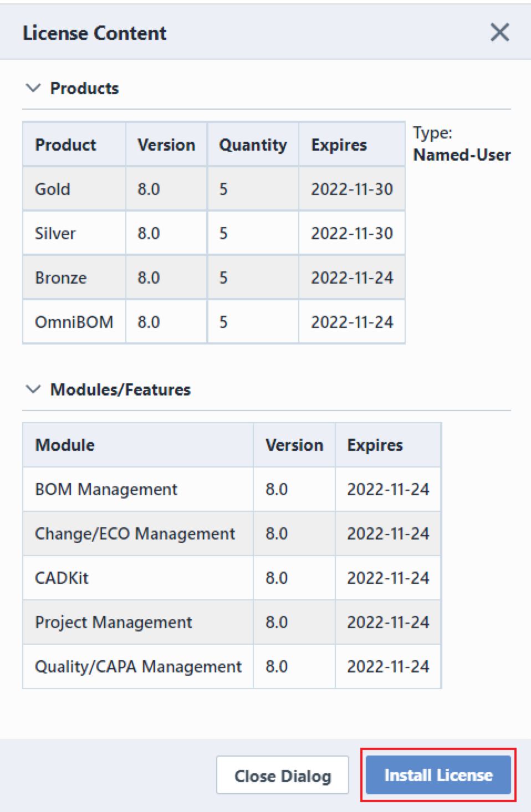Select the OmniBOM product cell
The height and width of the screenshot is (812, 531).
pos(74,322)
